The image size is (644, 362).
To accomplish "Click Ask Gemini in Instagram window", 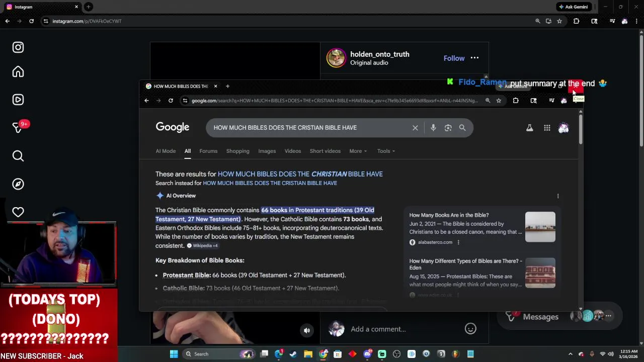I will (573, 7).
